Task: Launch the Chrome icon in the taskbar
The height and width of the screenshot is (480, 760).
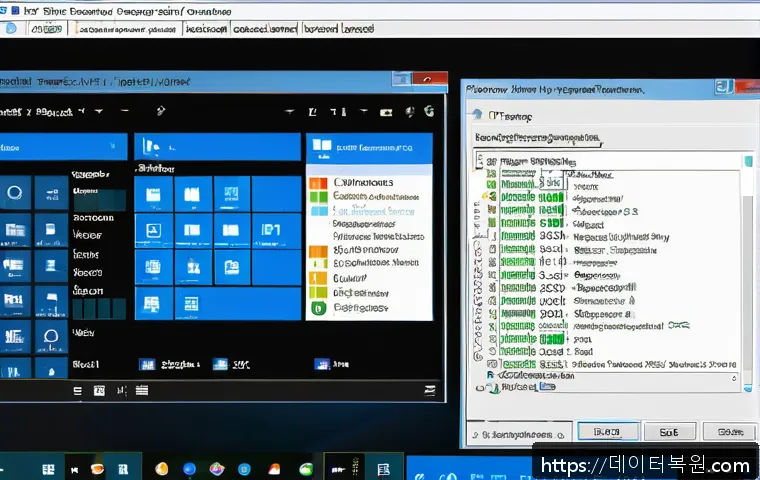Action: pyautogui.click(x=216, y=468)
